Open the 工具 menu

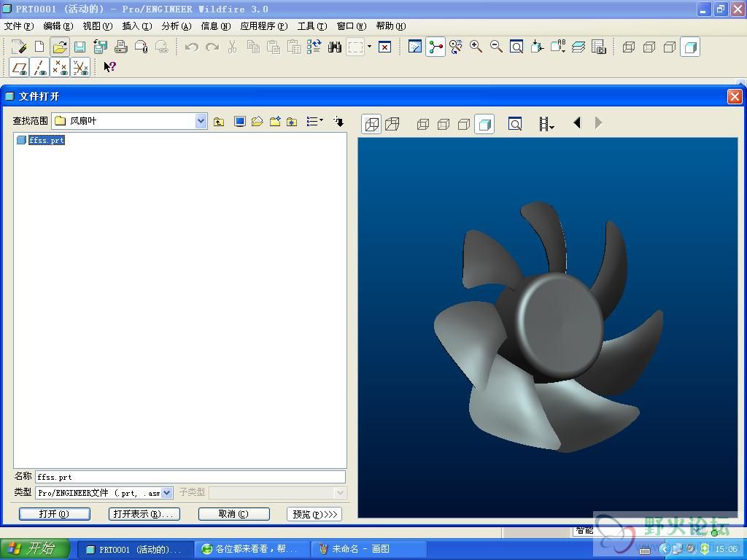[312, 26]
